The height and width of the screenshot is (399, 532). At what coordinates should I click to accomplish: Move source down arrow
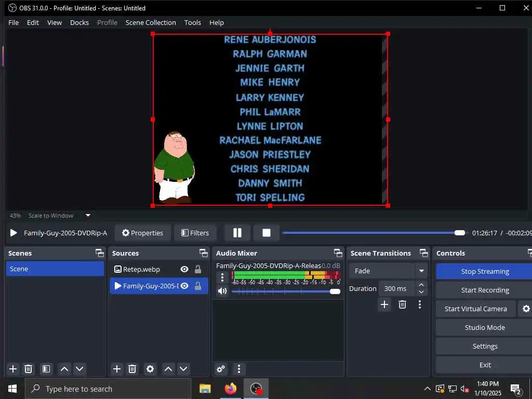tap(183, 369)
